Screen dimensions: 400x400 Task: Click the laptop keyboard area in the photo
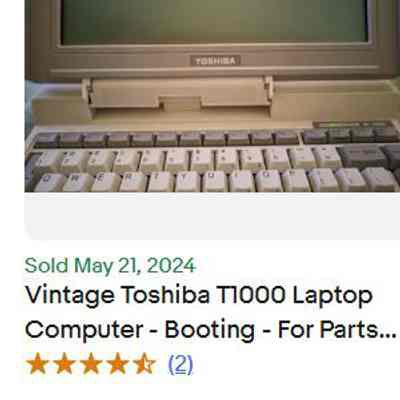tap(212, 160)
